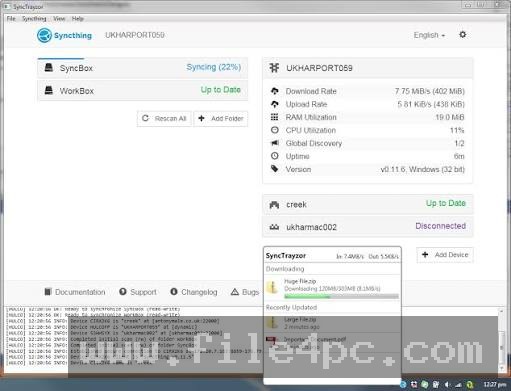Click the Upload Rate cloud icon
The height and width of the screenshot is (391, 511).
[x=274, y=104]
